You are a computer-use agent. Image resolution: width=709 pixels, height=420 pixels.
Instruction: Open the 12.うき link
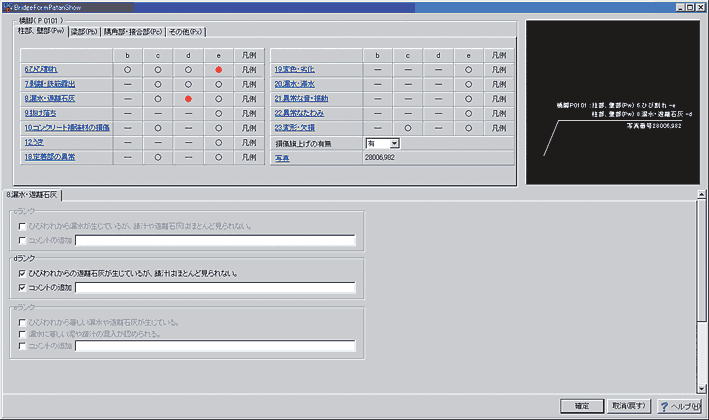tap(34, 142)
